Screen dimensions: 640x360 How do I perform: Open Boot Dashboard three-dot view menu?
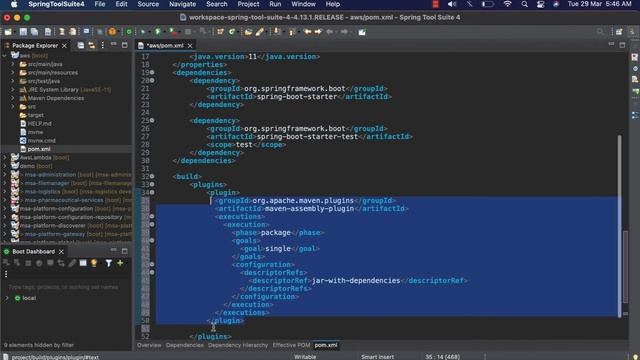[x=6, y=274]
